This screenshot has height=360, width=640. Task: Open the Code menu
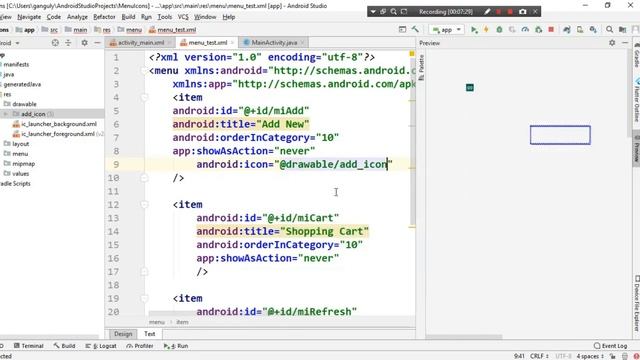[x=53, y=17]
